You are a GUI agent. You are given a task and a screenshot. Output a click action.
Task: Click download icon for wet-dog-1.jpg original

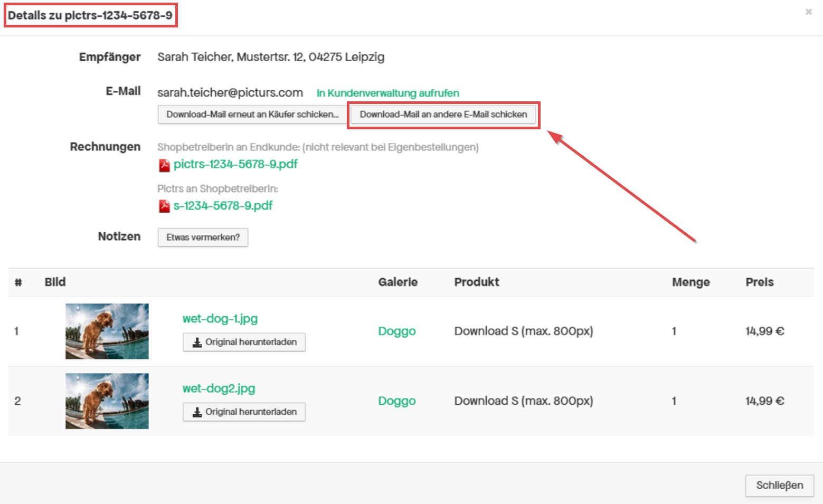pyautogui.click(x=197, y=343)
